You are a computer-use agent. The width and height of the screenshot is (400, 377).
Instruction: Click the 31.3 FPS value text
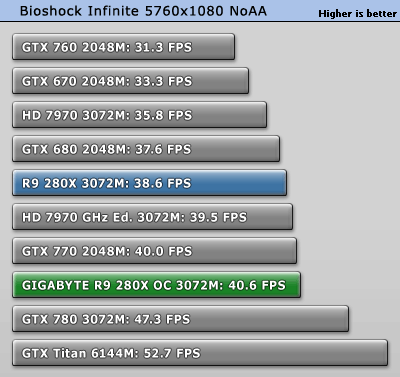point(164,47)
